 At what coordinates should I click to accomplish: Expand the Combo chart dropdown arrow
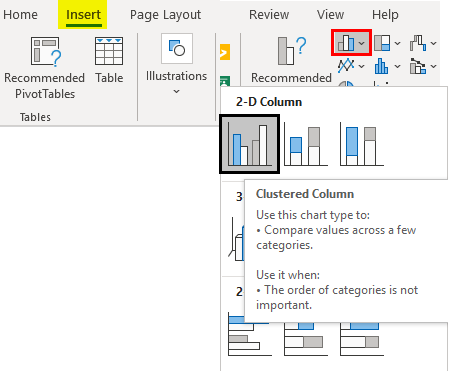[433, 66]
